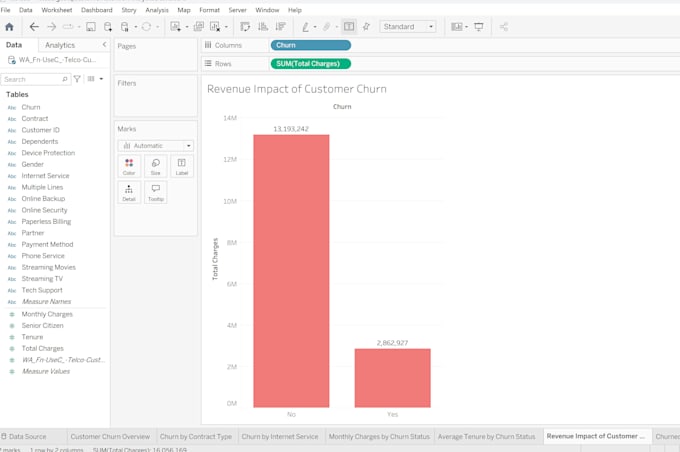
Task: Click the New Data Source icon
Action: click(108, 27)
